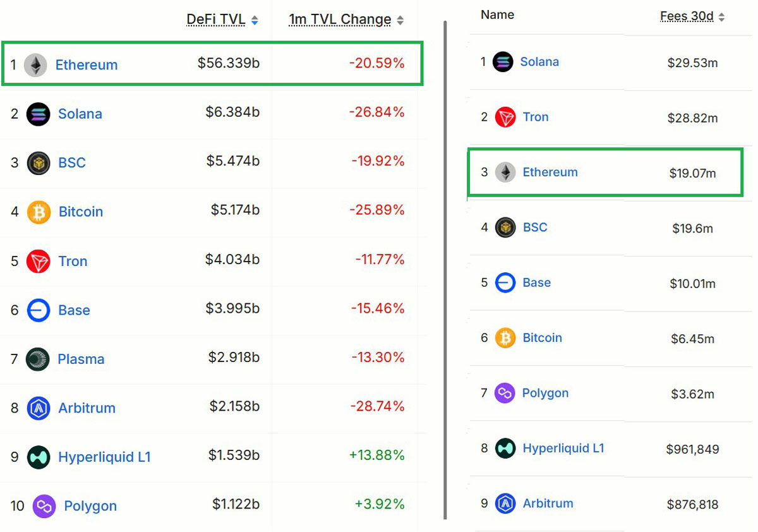Open the Polygon link in TVL table

click(90, 506)
